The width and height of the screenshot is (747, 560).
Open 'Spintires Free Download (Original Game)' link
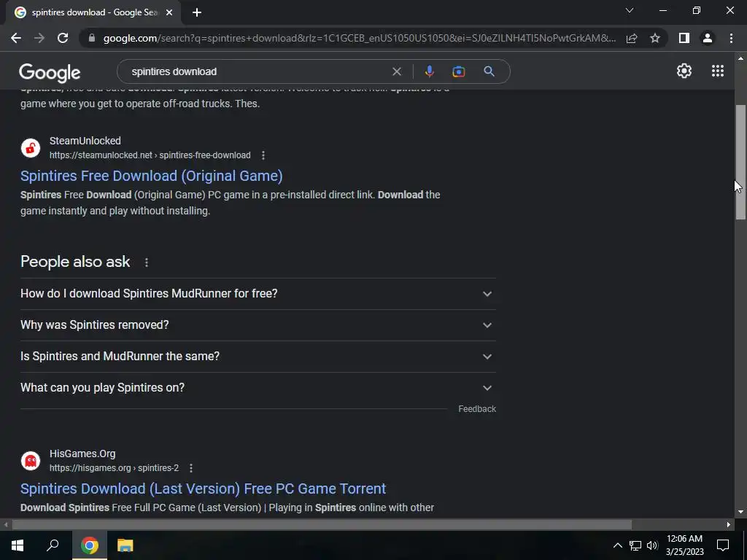[x=152, y=176]
